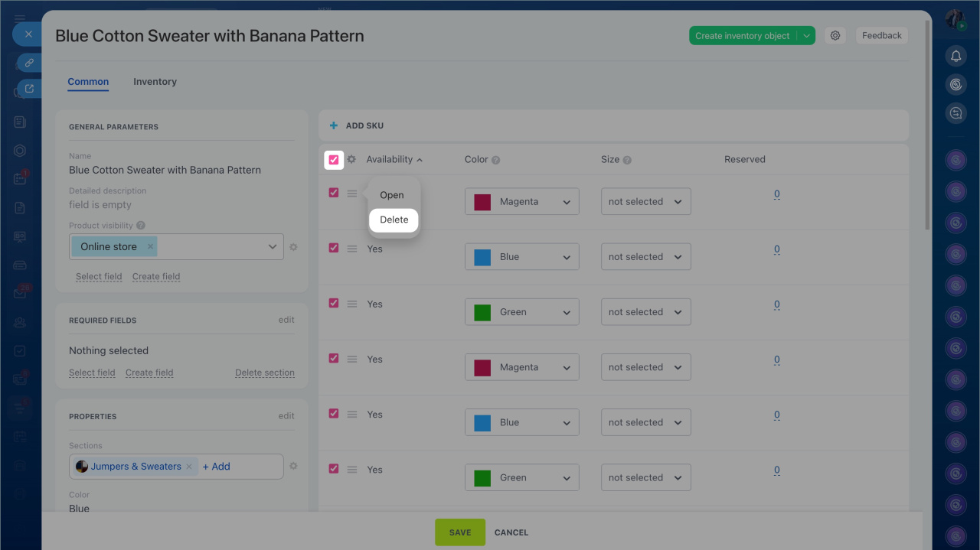Remove the Online store tag with its X
This screenshot has height=550, width=980.
(x=151, y=247)
